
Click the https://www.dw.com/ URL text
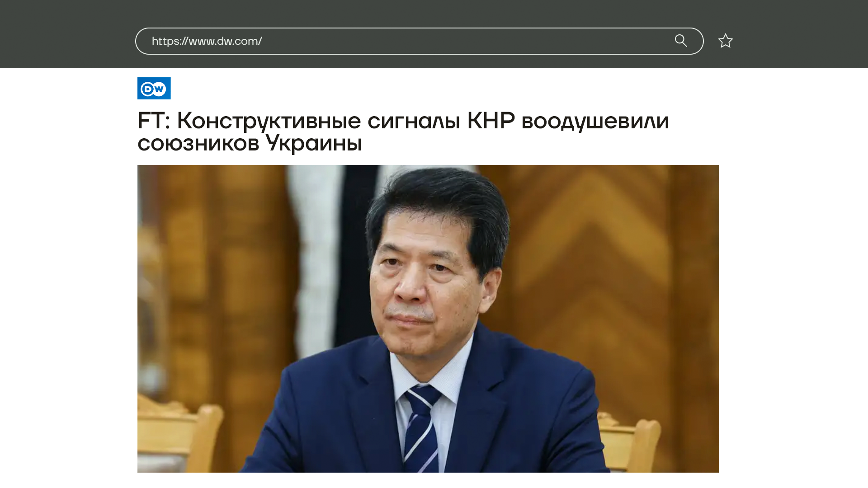click(207, 41)
